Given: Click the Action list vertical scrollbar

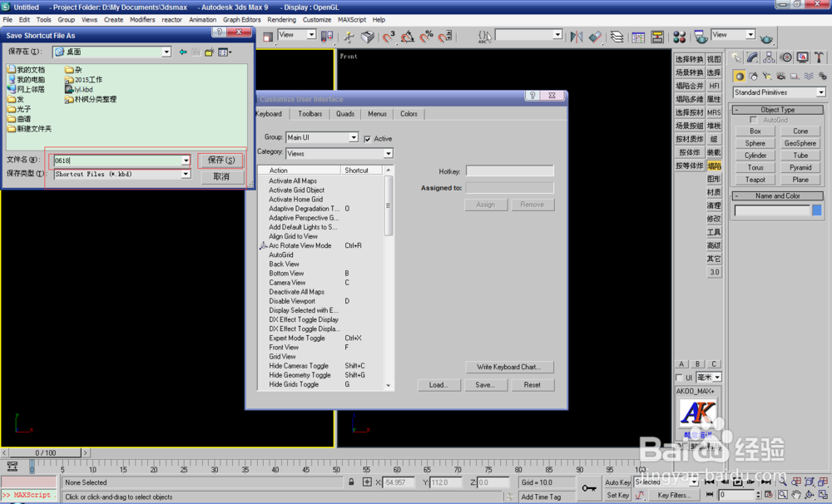Looking at the screenshot, I should pyautogui.click(x=389, y=278).
